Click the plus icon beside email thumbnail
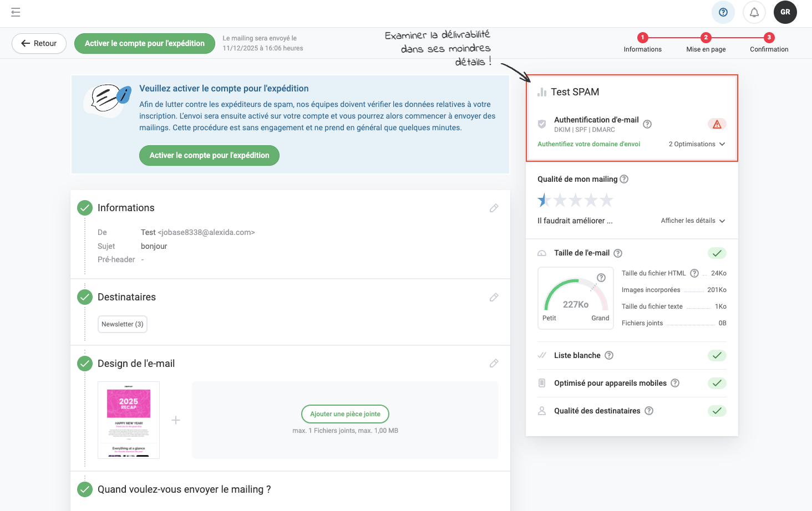This screenshot has width=812, height=511. 176,420
